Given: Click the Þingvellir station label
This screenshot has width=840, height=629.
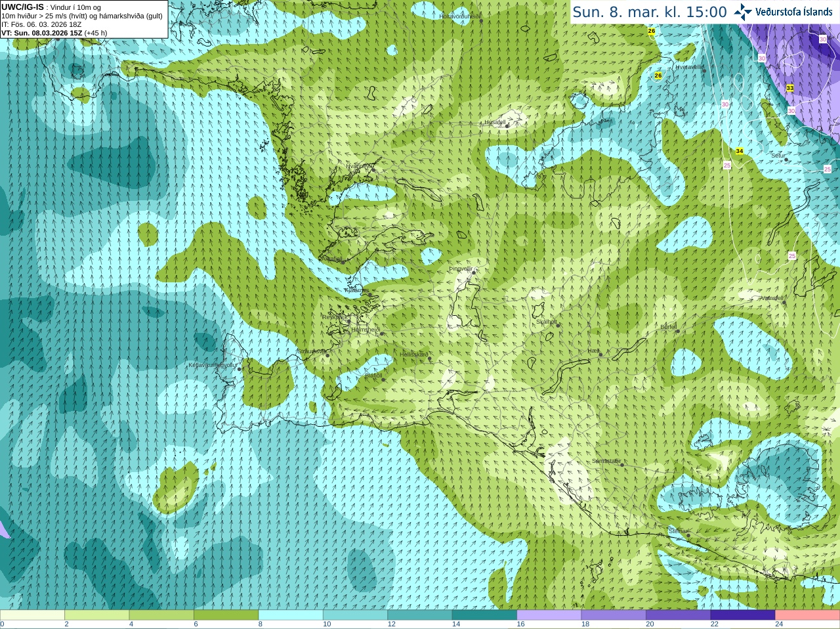Looking at the screenshot, I should [461, 269].
